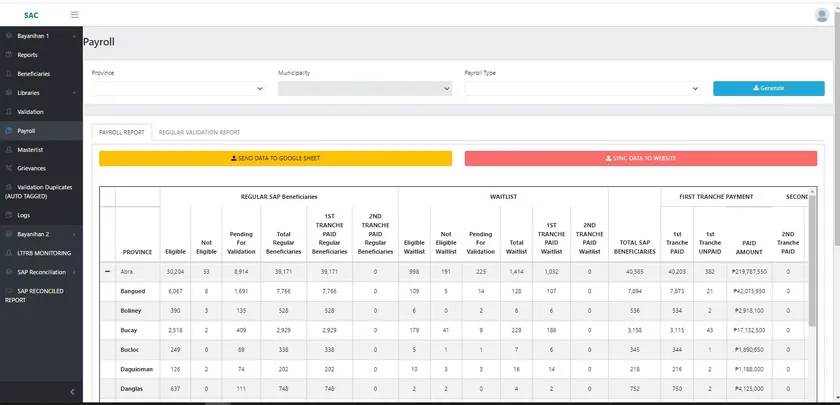The image size is (840, 405).
Task: Open the Payroll Type dropdown
Action: pyautogui.click(x=582, y=89)
